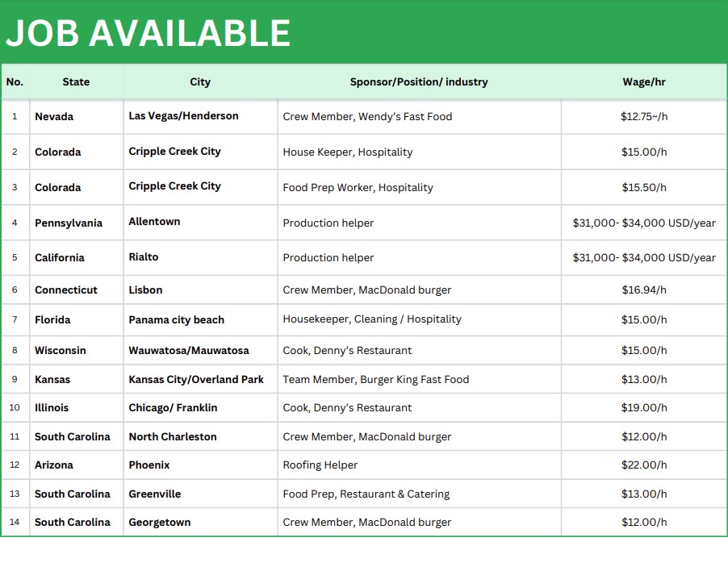Select the House Keeper, Hospitality cell
The height and width of the screenshot is (571, 728).
347,152
